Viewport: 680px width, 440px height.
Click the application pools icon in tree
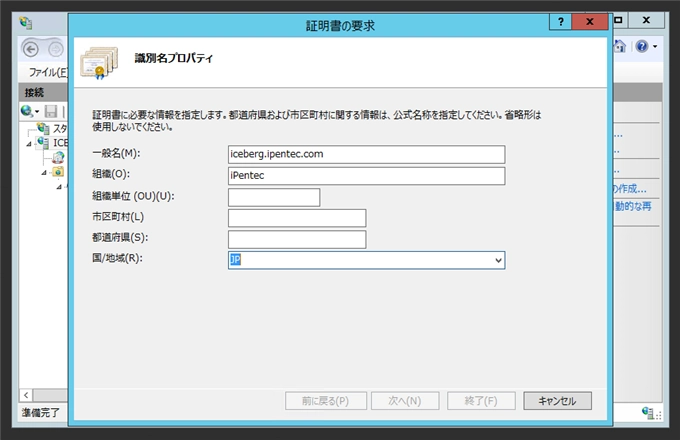(59, 157)
